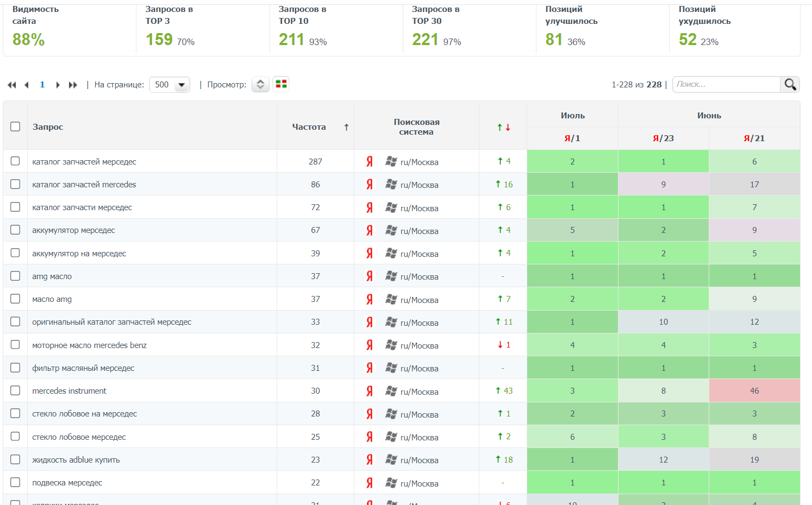Click the Yandex icon for аккумулятор мерседес

[x=370, y=230]
